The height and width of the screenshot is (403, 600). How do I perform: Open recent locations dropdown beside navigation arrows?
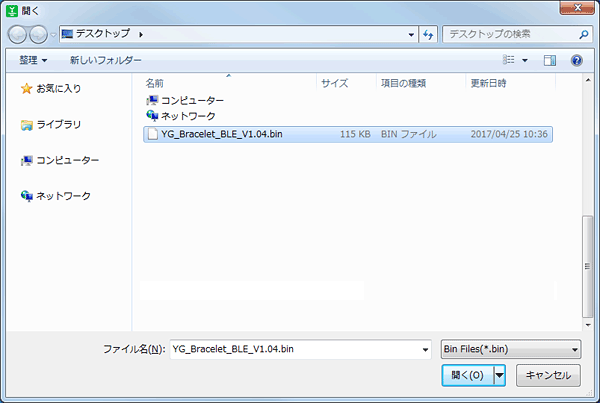tap(53, 35)
